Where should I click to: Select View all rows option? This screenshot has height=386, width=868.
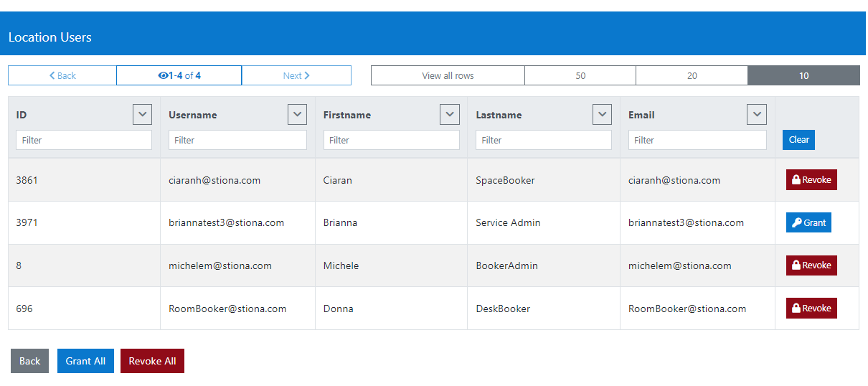[448, 75]
